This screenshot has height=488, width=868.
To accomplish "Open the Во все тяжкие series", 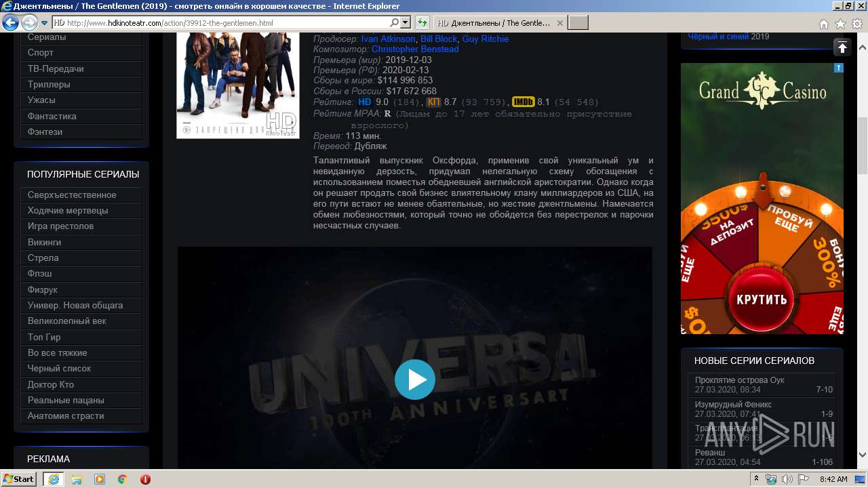I will [81, 352].
